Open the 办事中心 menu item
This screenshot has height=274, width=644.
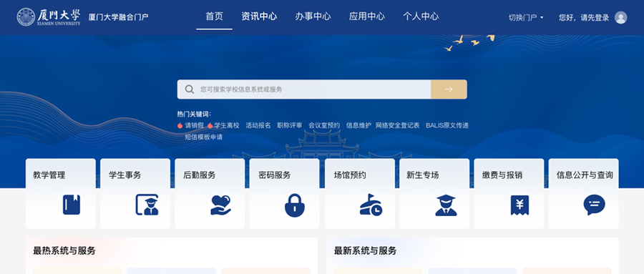click(x=313, y=16)
